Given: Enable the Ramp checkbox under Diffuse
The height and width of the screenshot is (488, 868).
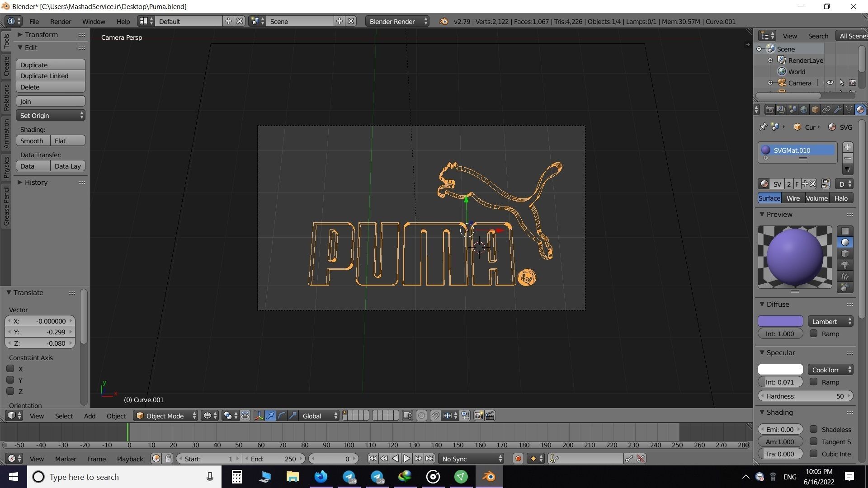Looking at the screenshot, I should [814, 333].
